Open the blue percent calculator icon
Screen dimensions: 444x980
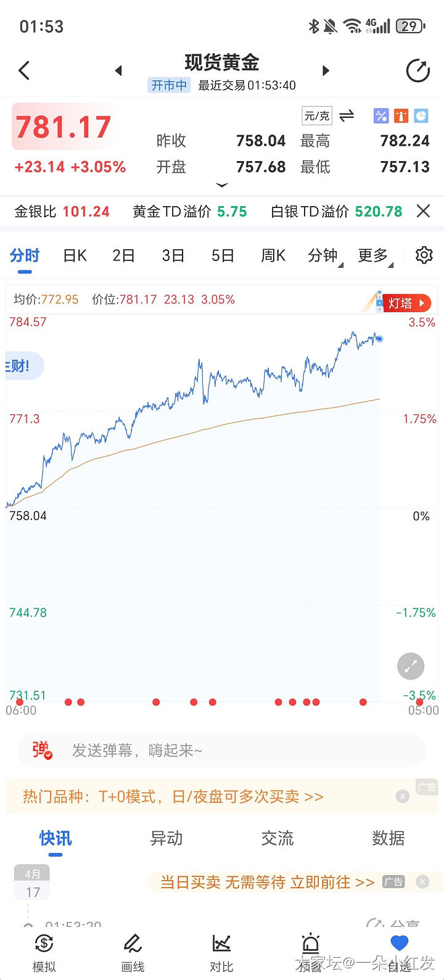pyautogui.click(x=381, y=115)
